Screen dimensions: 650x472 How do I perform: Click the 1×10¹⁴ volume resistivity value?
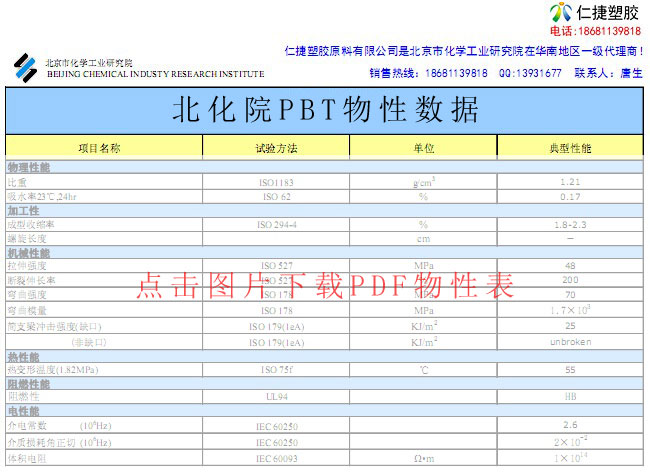point(570,458)
